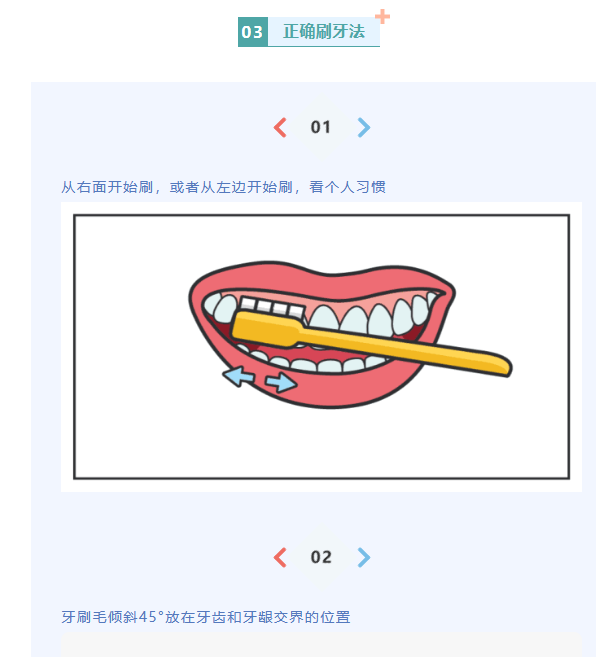Select the 01 step number circle
This screenshot has width=596, height=657.
[x=321, y=127]
